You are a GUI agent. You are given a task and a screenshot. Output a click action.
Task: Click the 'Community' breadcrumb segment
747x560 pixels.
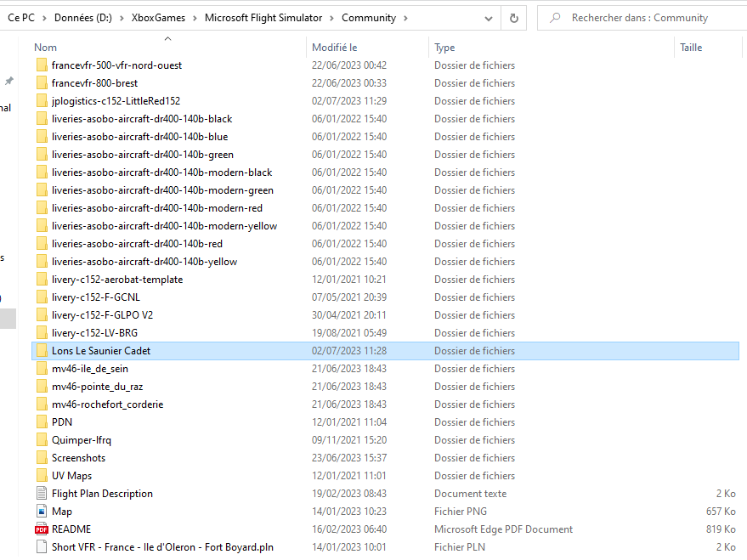click(369, 18)
